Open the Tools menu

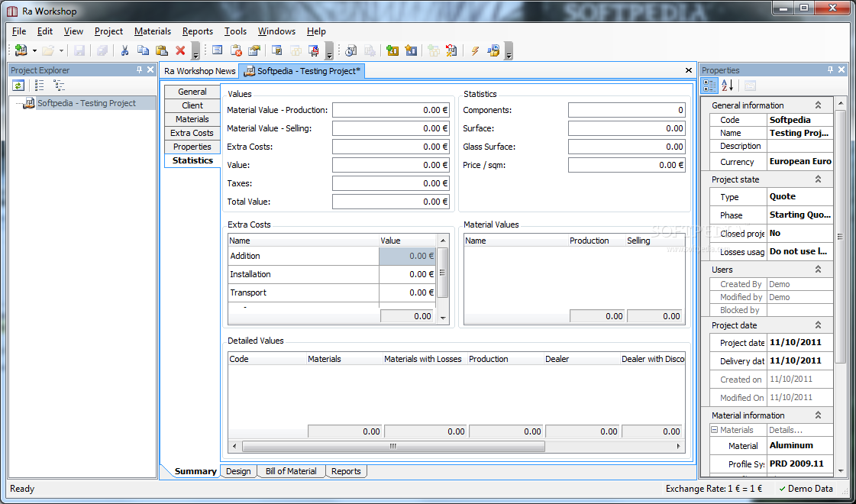pyautogui.click(x=235, y=31)
